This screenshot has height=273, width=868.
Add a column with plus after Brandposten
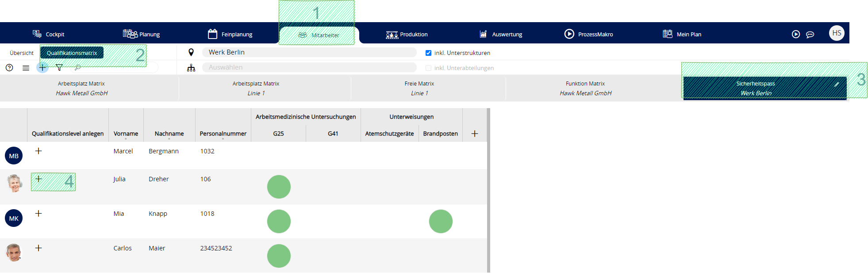tap(475, 133)
